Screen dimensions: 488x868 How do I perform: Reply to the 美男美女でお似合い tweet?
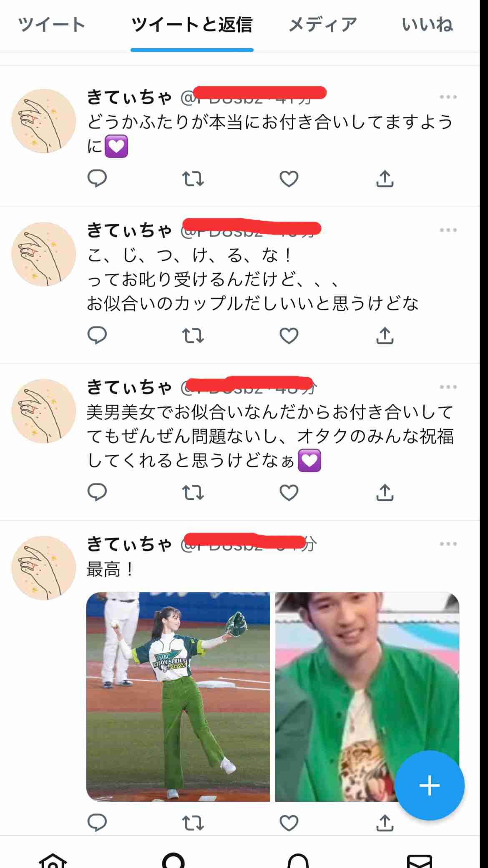click(x=97, y=492)
